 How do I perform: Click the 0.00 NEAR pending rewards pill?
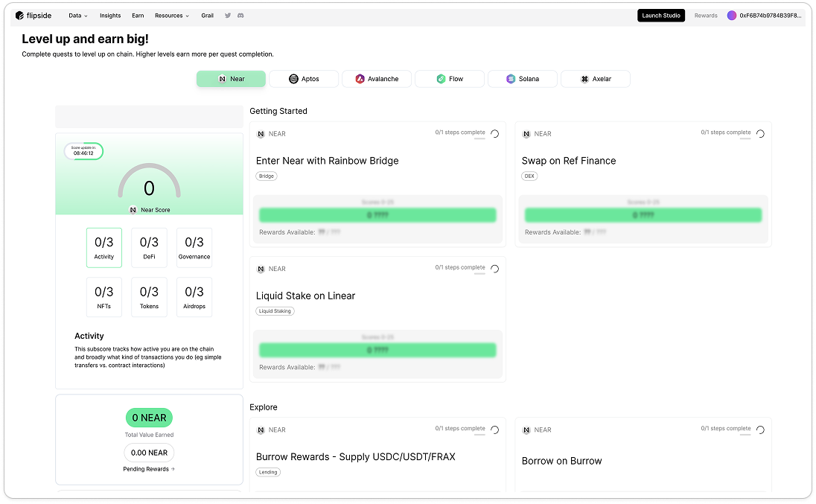click(150, 453)
